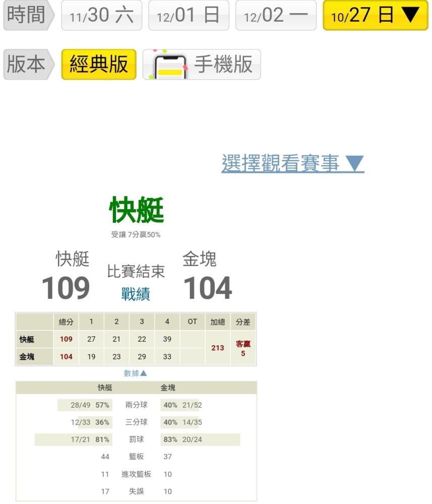432x504 pixels.
Task: Click 金塊 third quarter score 29
Action: (142, 357)
